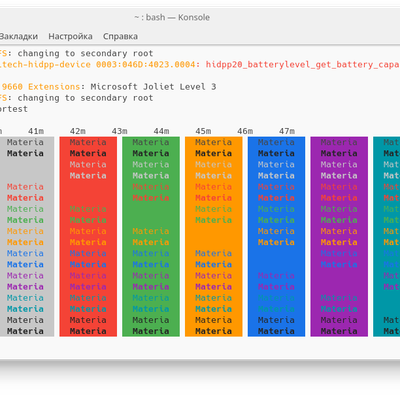This screenshot has height=400, width=400.
Task: Click the '43m' column header
Action: pos(120,131)
